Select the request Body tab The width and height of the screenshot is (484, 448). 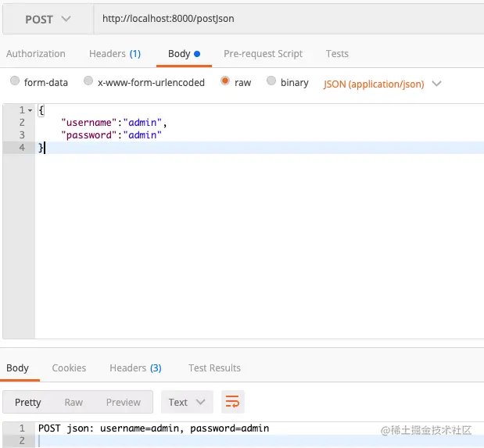[x=184, y=54]
